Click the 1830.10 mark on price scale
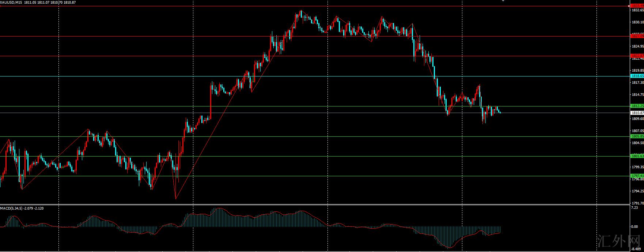 click(637, 22)
